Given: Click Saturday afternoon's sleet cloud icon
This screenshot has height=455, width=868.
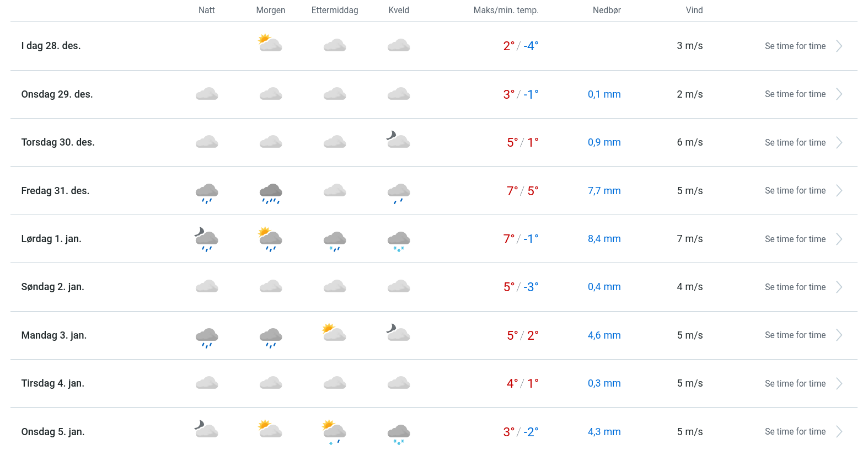Looking at the screenshot, I should click(x=335, y=241).
